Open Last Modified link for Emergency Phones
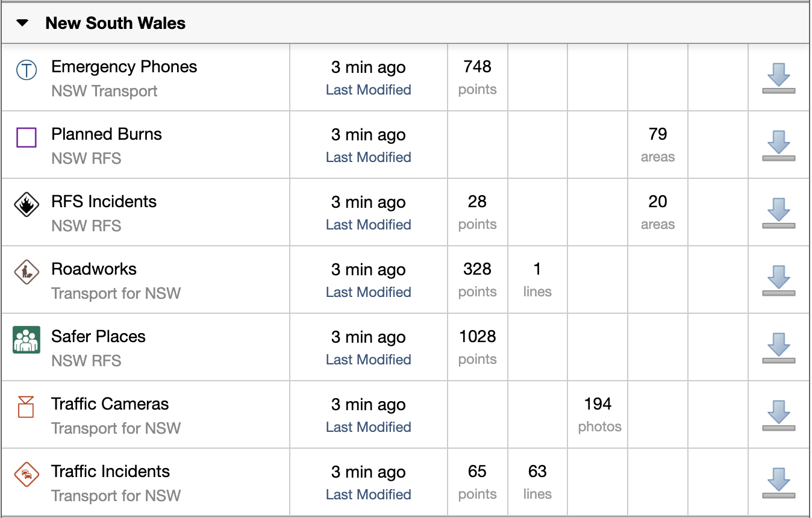The height and width of the screenshot is (518, 812). tap(369, 90)
